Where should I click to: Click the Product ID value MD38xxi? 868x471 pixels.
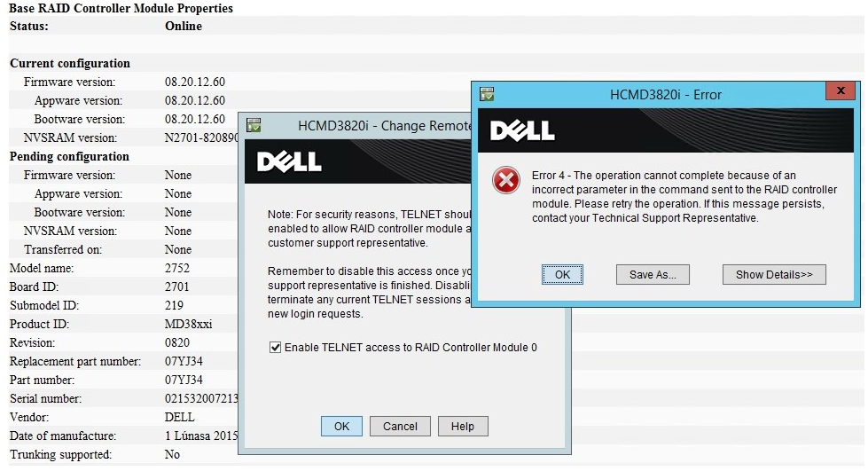tap(188, 324)
